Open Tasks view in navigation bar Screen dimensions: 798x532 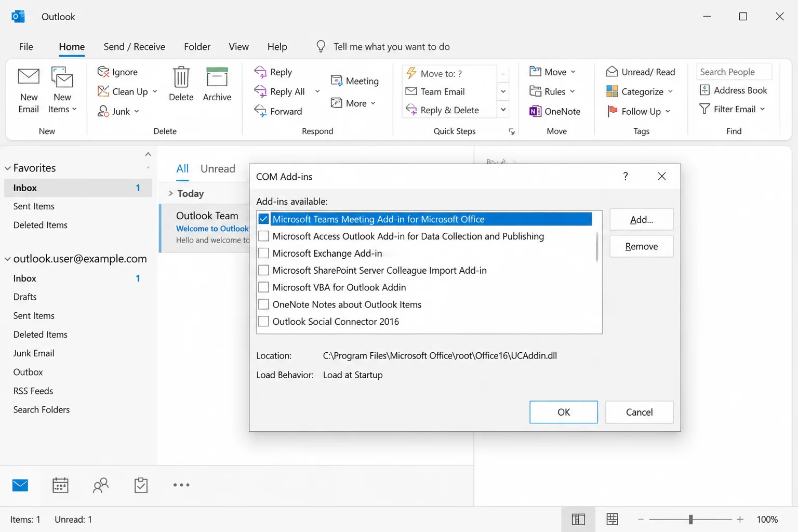141,485
